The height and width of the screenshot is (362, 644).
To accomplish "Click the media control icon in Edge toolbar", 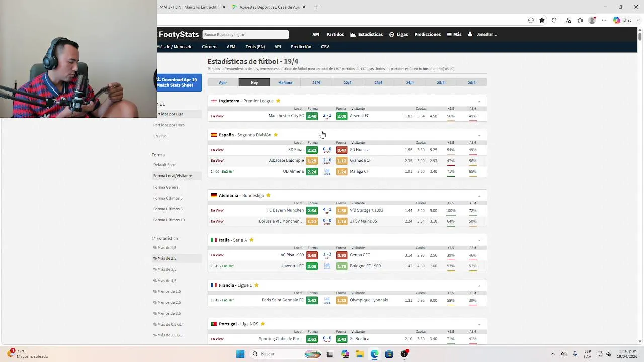I will [568, 20].
